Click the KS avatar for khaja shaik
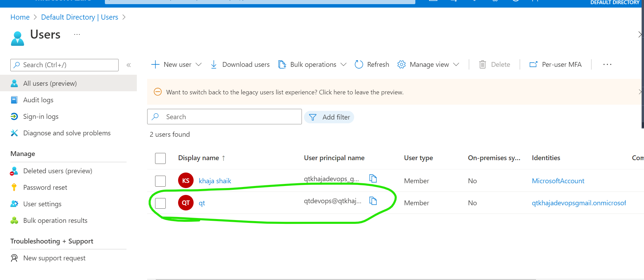 (186, 180)
